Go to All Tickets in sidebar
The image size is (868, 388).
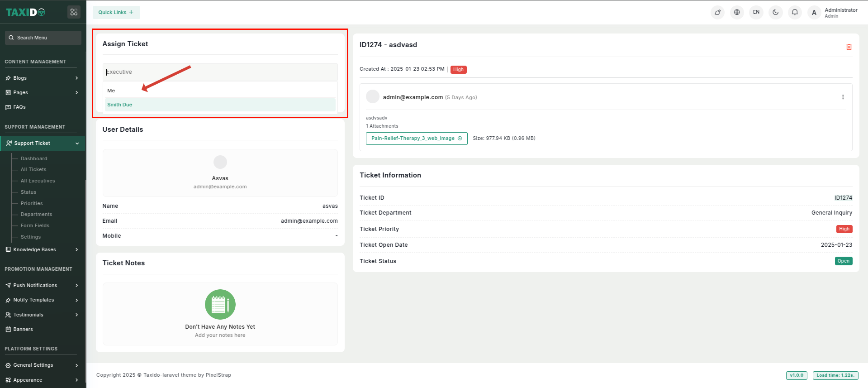click(x=33, y=169)
